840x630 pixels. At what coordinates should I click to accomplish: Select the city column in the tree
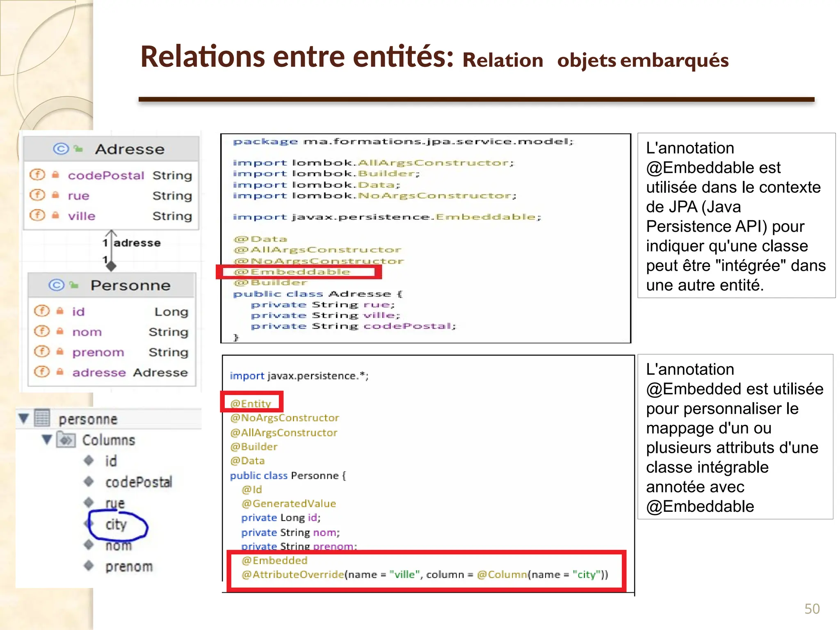pos(116,524)
